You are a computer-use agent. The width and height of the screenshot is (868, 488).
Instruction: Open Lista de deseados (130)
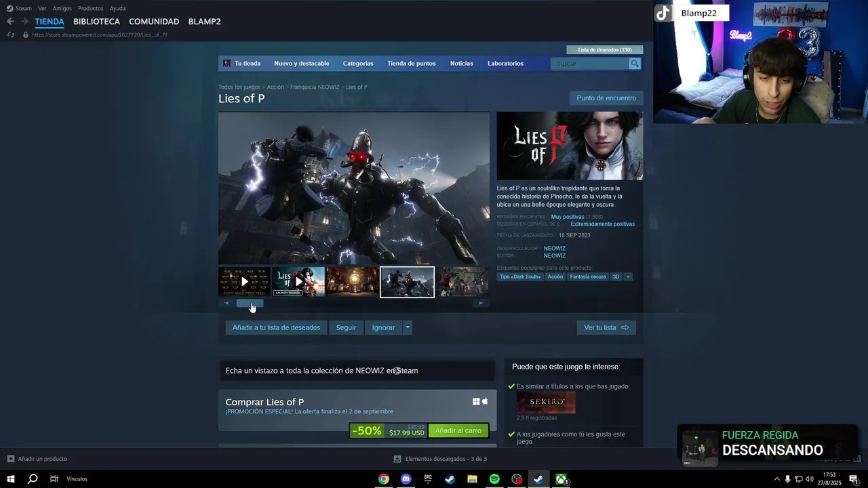click(x=605, y=49)
